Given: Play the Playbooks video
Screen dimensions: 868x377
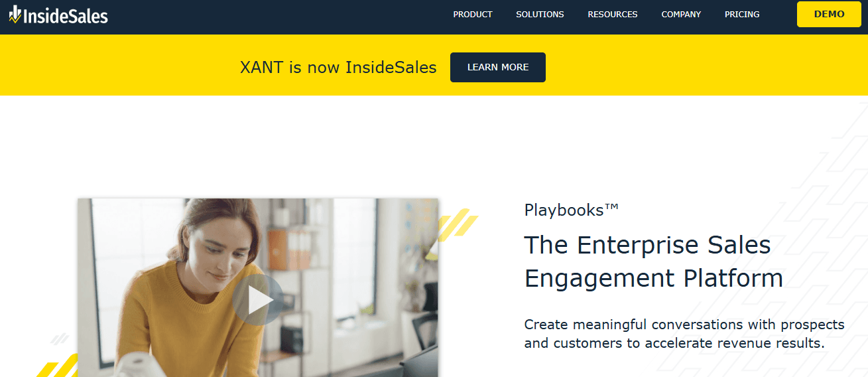Looking at the screenshot, I should 258,299.
